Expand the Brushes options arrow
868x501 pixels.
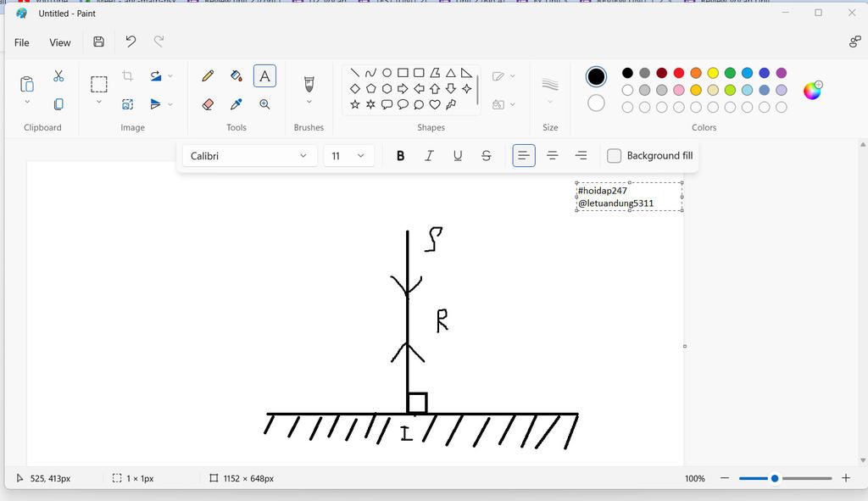tap(309, 103)
